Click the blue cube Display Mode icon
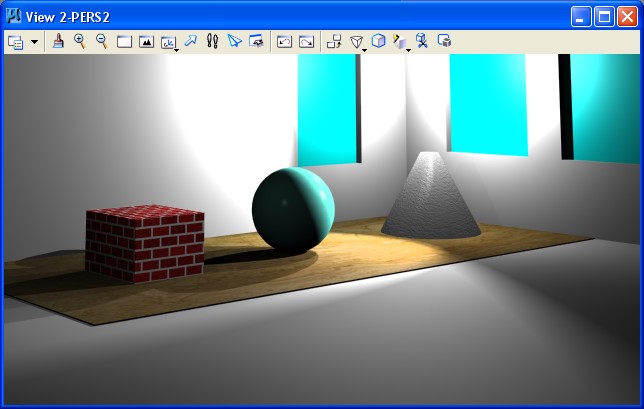Image resolution: width=644 pixels, height=409 pixels. [x=378, y=41]
